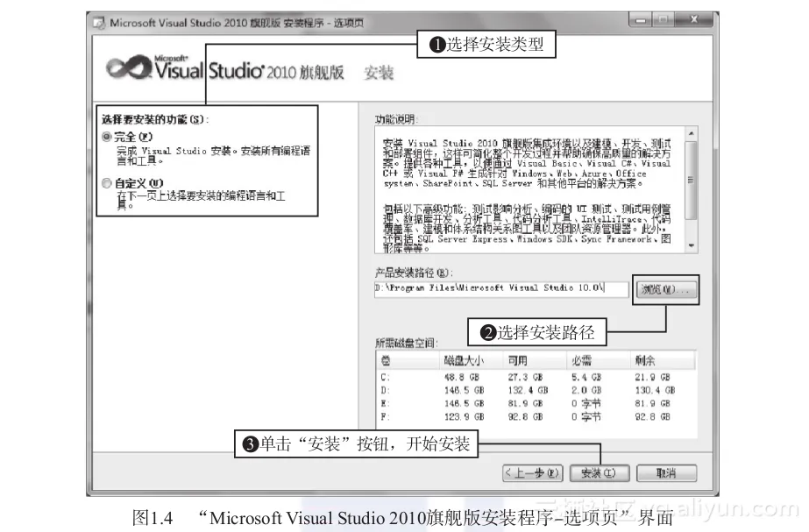Click the 可用 column header
The image size is (809, 532).
point(535,360)
